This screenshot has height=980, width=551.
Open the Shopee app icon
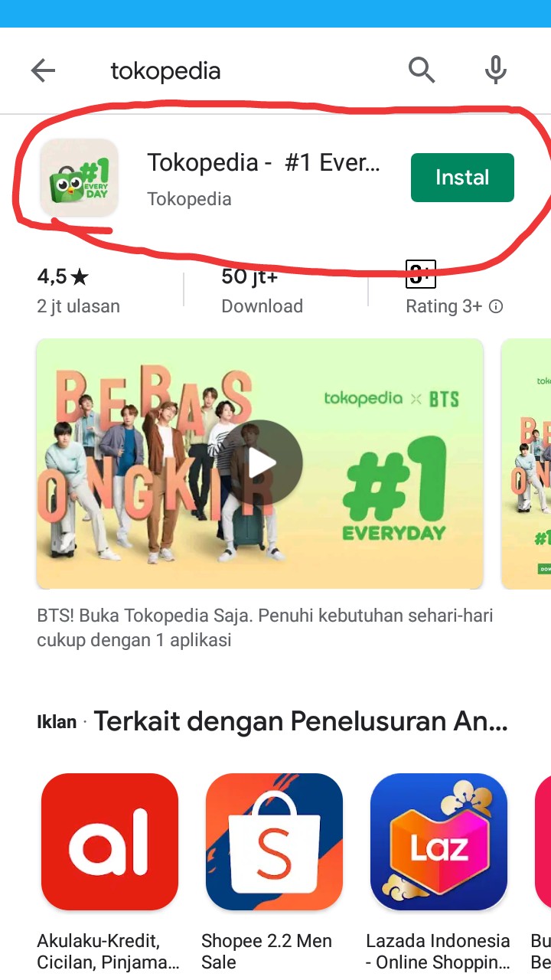click(x=274, y=841)
